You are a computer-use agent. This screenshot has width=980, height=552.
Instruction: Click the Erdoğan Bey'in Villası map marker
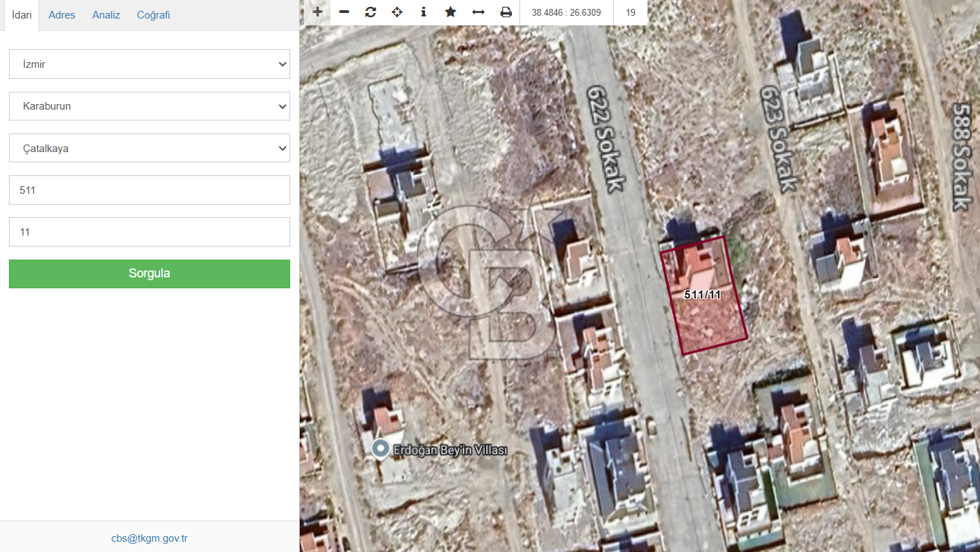coord(380,449)
